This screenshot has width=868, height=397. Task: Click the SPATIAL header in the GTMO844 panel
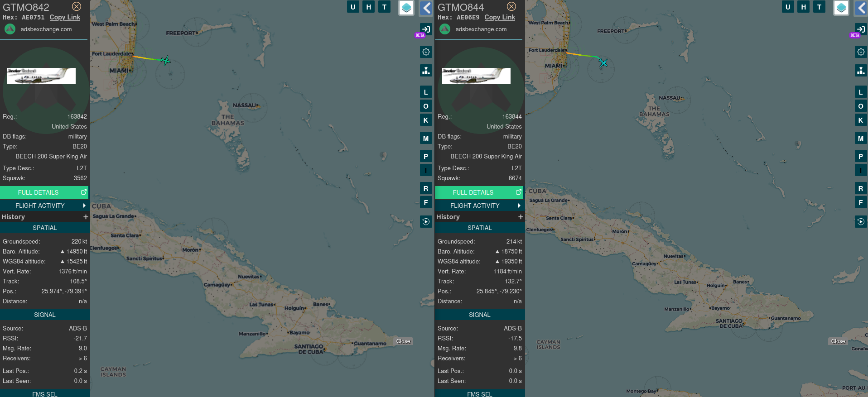click(480, 228)
